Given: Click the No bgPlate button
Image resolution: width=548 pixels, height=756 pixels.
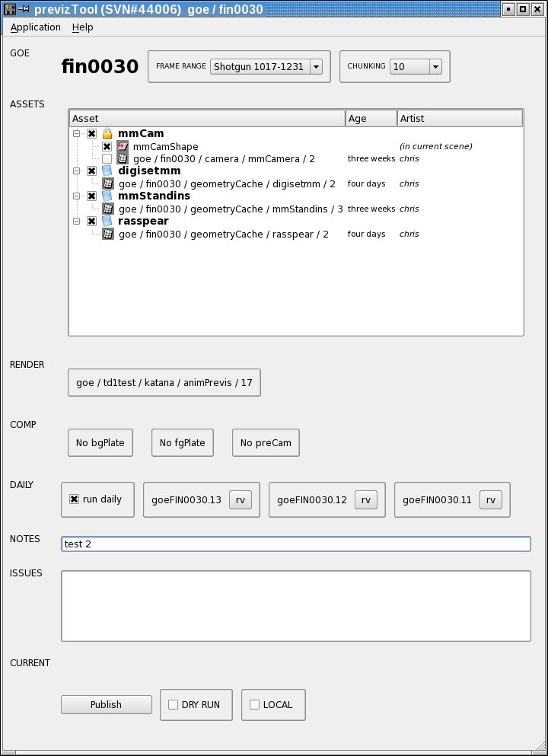Looking at the screenshot, I should pos(100,442).
